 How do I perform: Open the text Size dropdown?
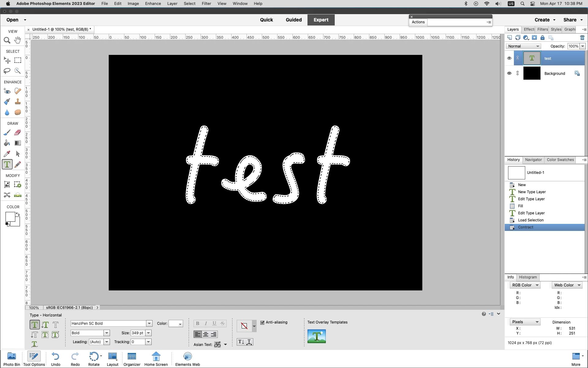pyautogui.click(x=149, y=333)
